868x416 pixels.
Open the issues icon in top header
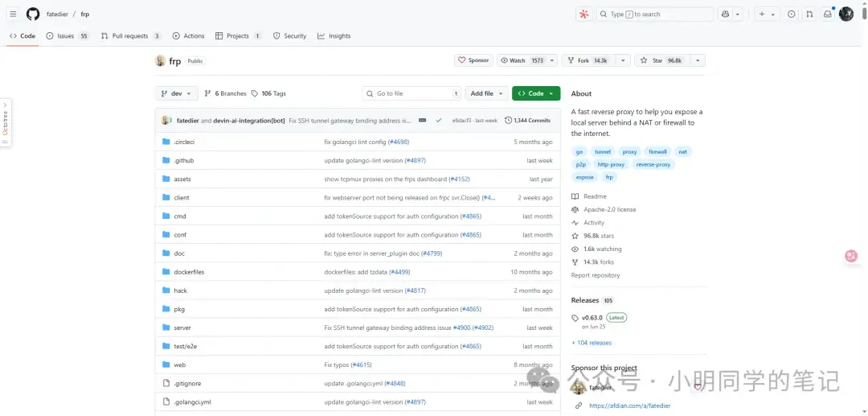(792, 14)
